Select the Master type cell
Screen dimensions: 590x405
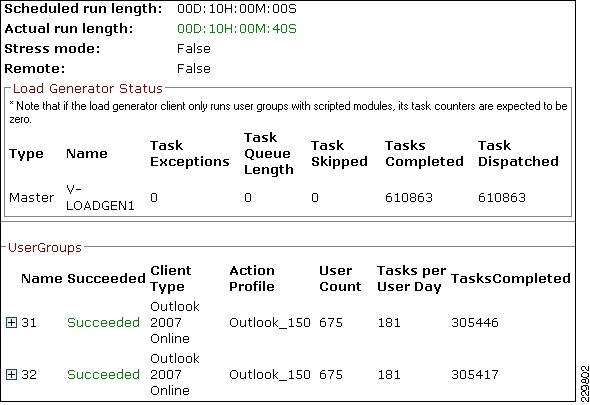pos(32,198)
